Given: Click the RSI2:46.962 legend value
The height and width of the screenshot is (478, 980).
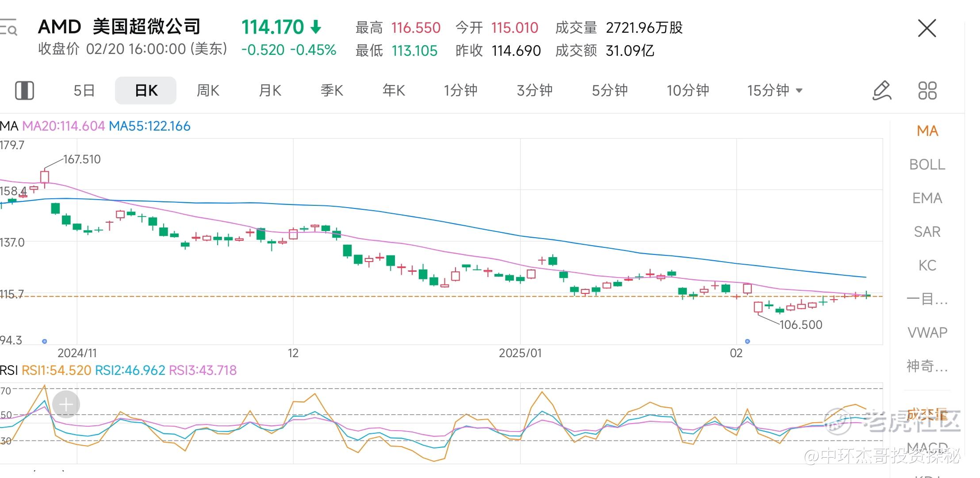Looking at the screenshot, I should point(130,370).
